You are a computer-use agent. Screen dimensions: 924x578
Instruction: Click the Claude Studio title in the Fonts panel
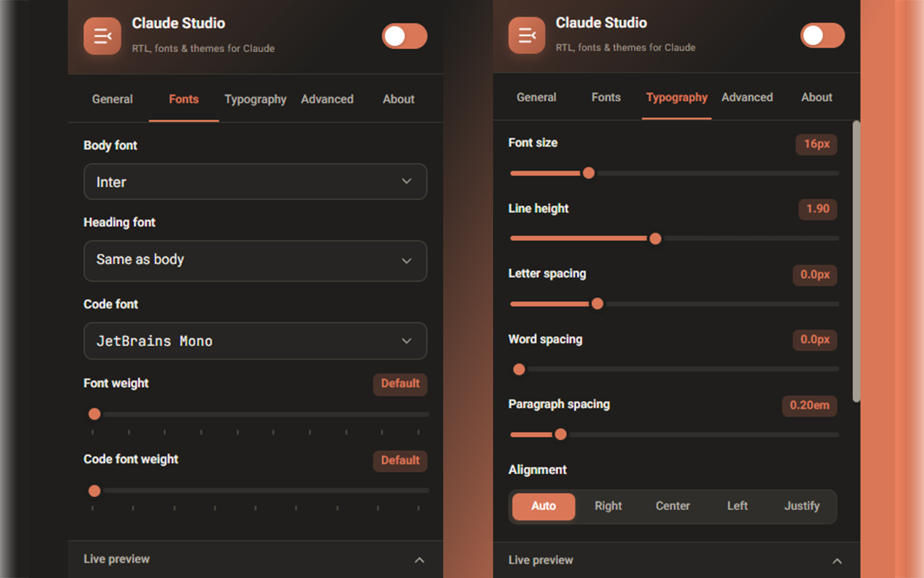178,23
